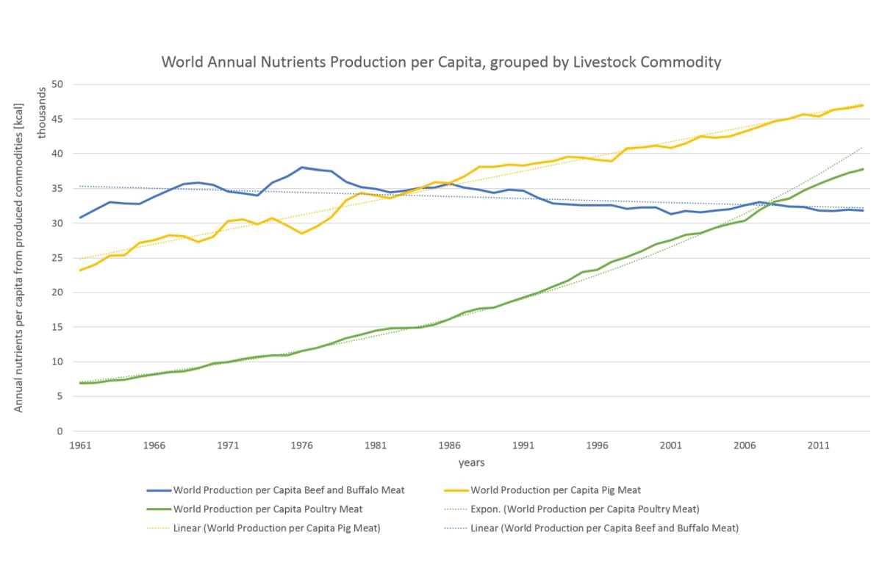Select the Poultry Meat production legend entry
This screenshot has height=588, width=882.
(x=267, y=509)
